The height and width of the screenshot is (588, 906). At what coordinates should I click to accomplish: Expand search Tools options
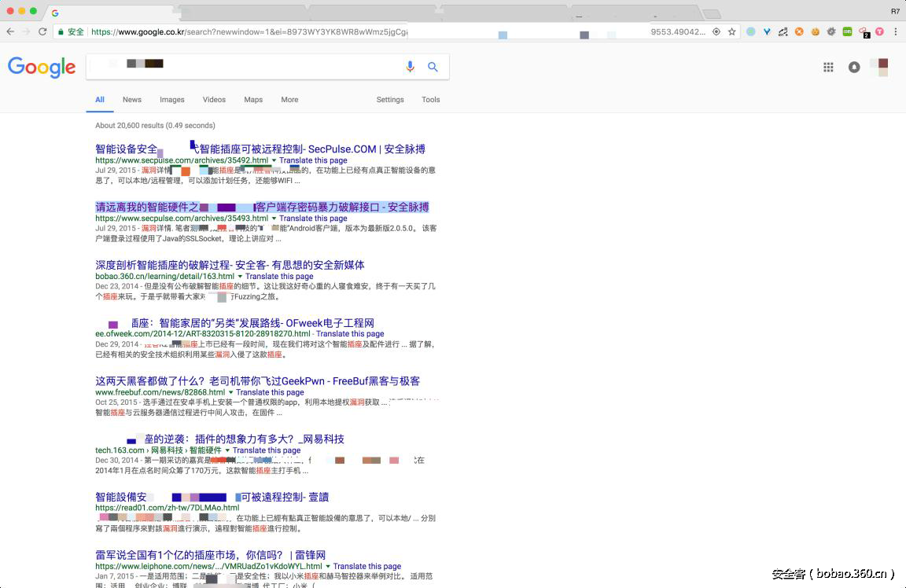(x=430, y=99)
